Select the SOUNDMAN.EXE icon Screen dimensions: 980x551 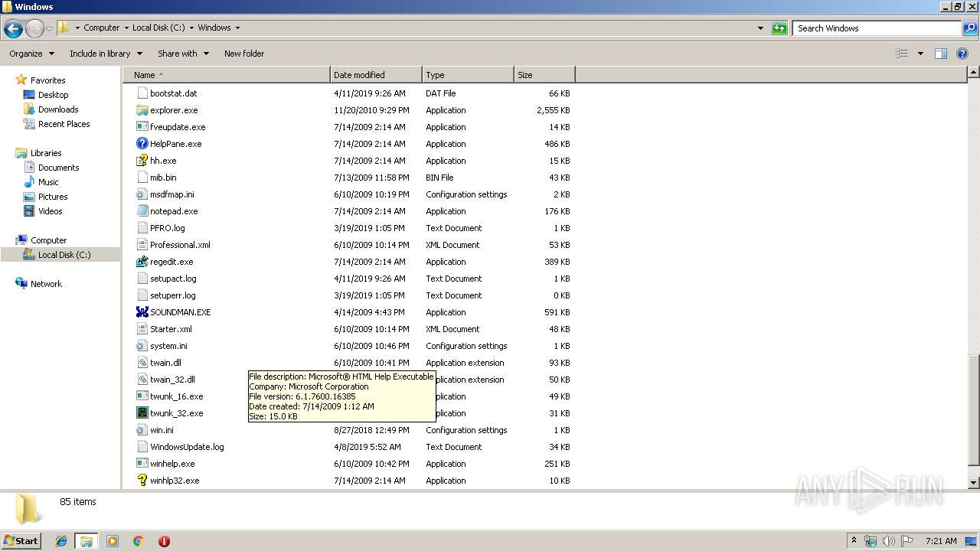tap(142, 312)
